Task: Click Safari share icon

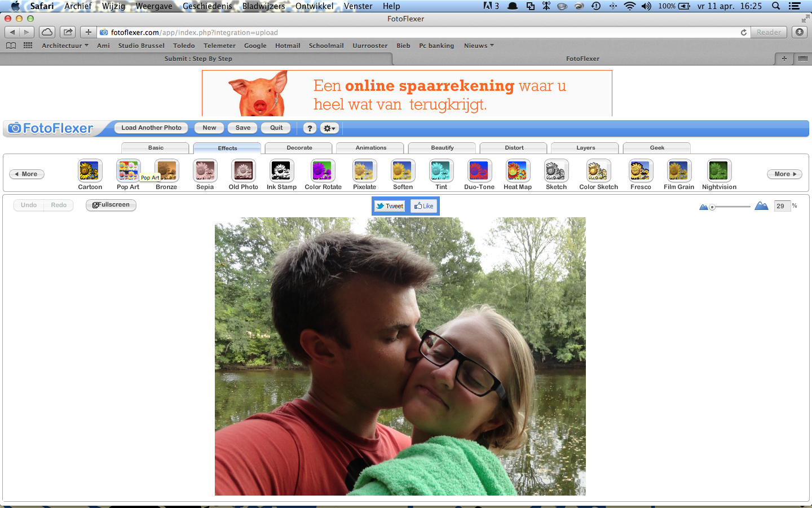Action: pyautogui.click(x=68, y=32)
